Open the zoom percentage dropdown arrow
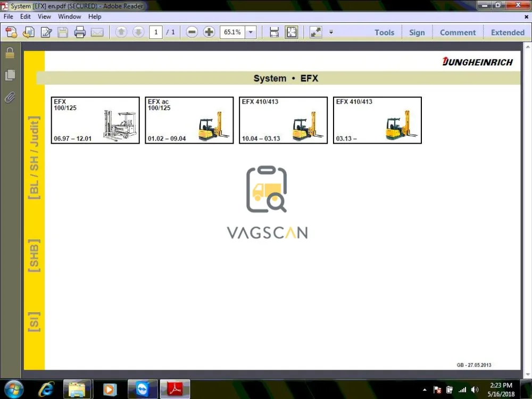The image size is (532, 399). (251, 32)
